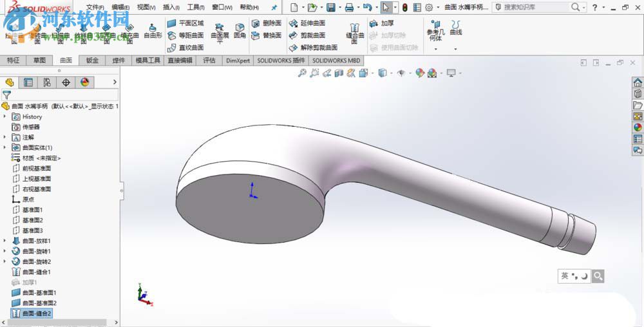Select 前视基准面 in the feature tree
The height and width of the screenshot is (327, 644).
32,168
